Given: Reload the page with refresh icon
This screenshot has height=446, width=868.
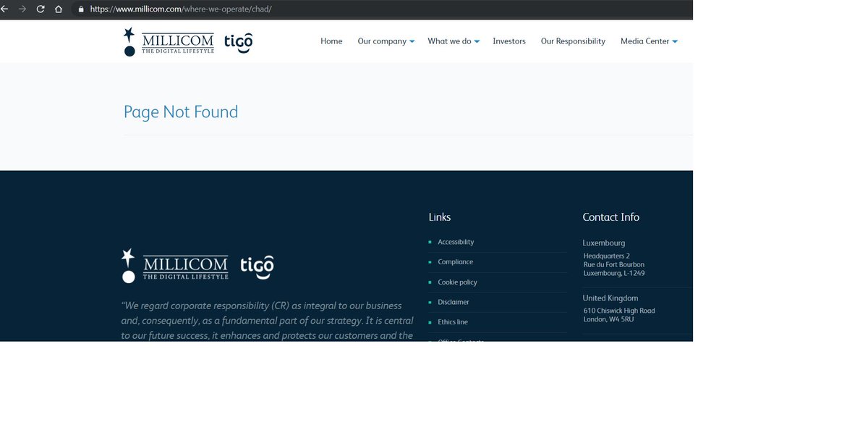Looking at the screenshot, I should tap(41, 9).
